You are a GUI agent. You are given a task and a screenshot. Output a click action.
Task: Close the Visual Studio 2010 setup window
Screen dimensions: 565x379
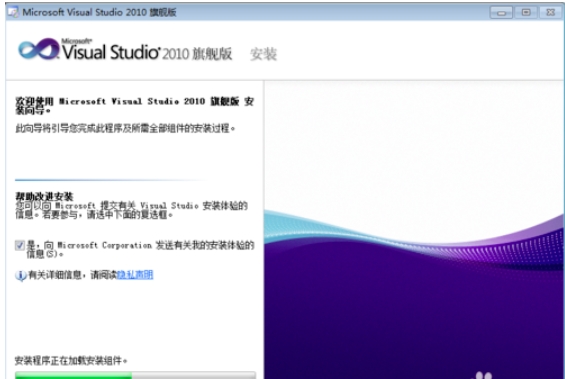551,13
